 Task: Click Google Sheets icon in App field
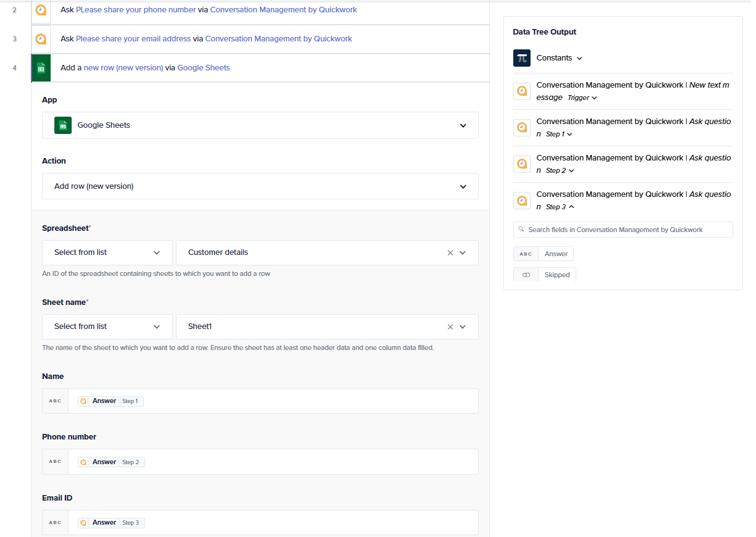click(63, 125)
